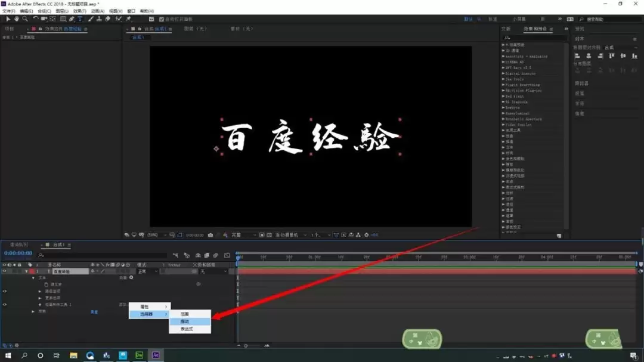
Task: Toggle eye of Path Options row
Action: coord(5,291)
